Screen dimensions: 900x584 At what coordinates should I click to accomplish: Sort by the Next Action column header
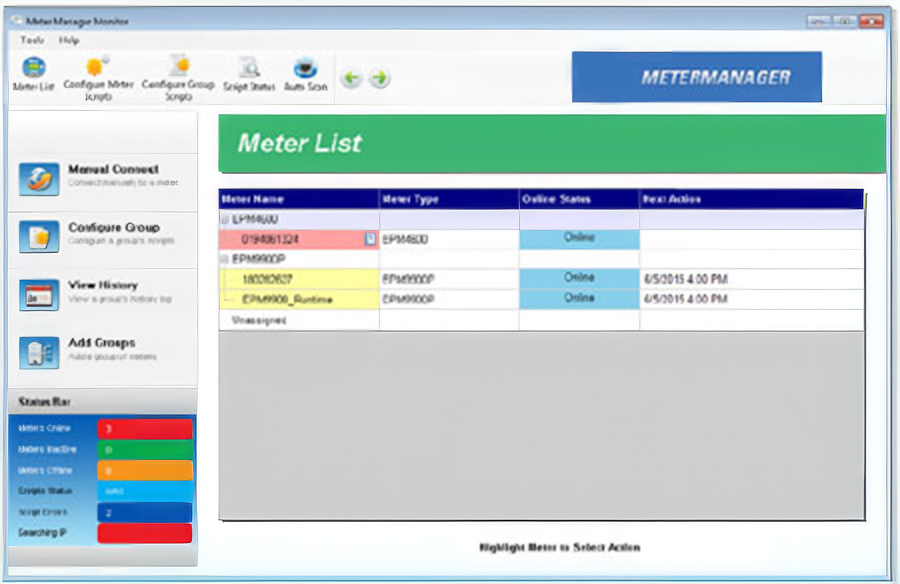point(752,199)
